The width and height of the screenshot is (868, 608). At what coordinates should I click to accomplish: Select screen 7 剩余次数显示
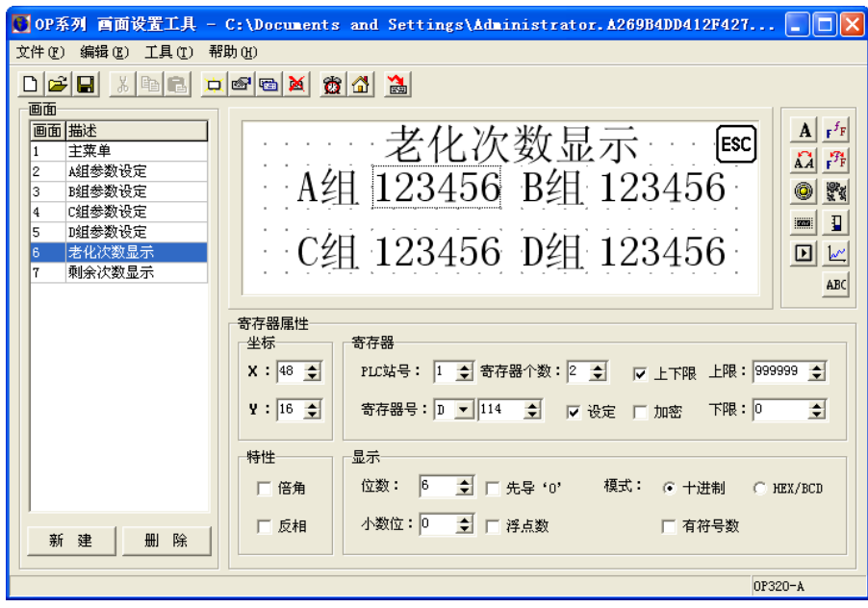click(x=119, y=273)
